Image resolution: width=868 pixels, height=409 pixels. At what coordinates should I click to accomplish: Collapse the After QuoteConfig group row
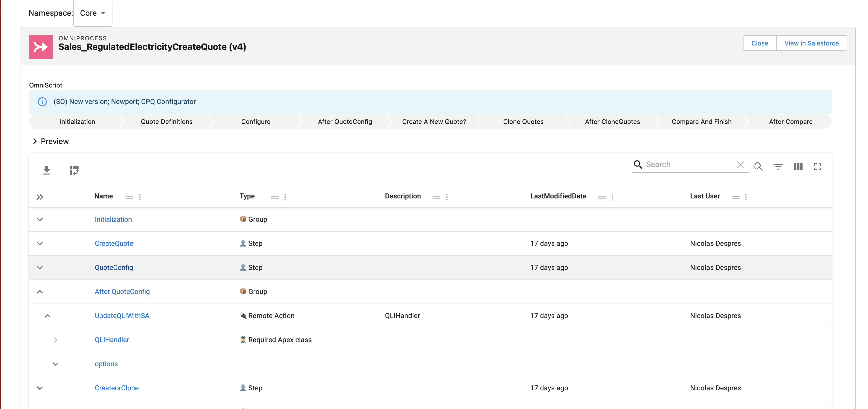point(40,292)
